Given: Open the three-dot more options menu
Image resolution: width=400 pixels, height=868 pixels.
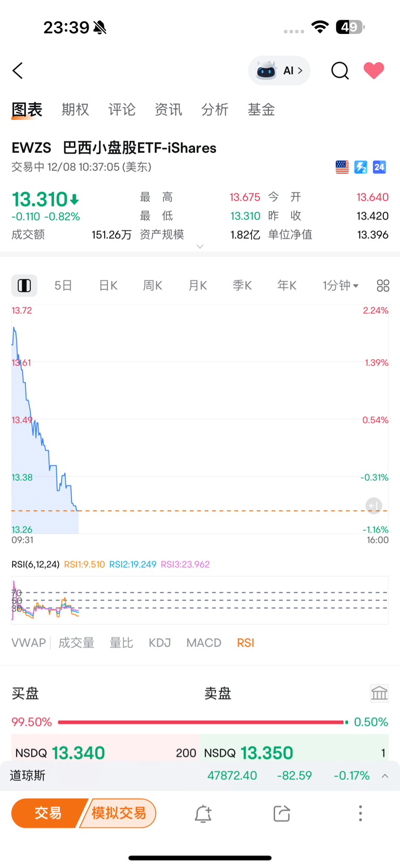Looking at the screenshot, I should 360,813.
